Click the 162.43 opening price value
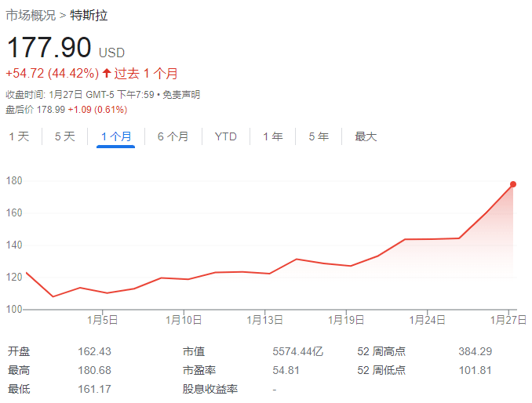This screenshot has width=532, height=403. coord(95,351)
